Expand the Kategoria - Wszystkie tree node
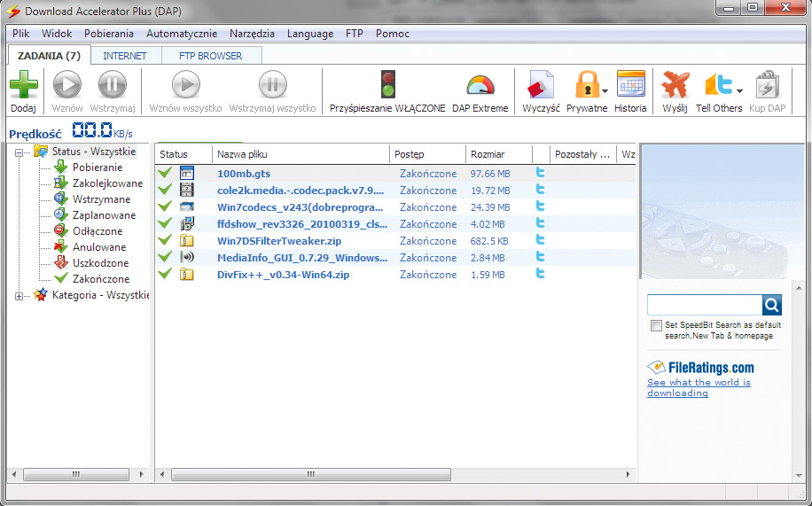The image size is (812, 506). 20,295
